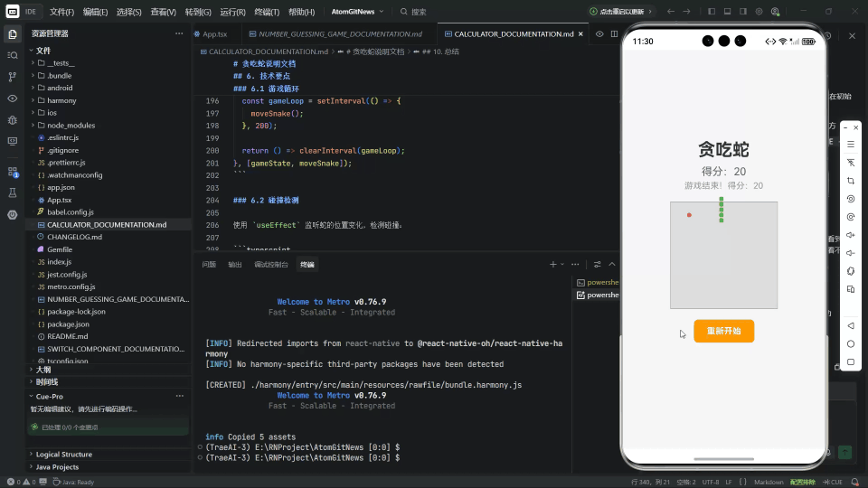Screen dimensions: 868x488
Task: Maximize terminal panel with chevron up
Action: (x=612, y=265)
